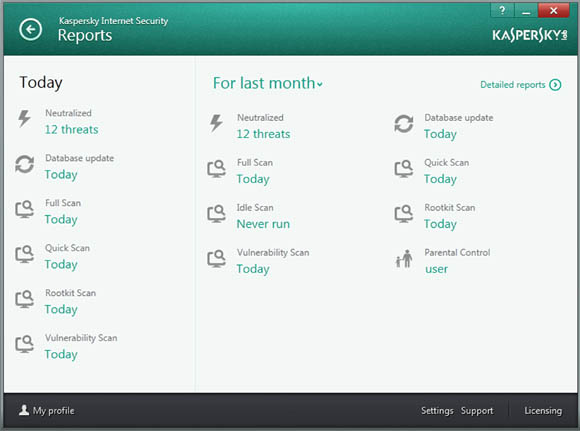Screen dimensions: 580x431
Task: Click the Kaspersky logo in header
Action: pos(529,35)
